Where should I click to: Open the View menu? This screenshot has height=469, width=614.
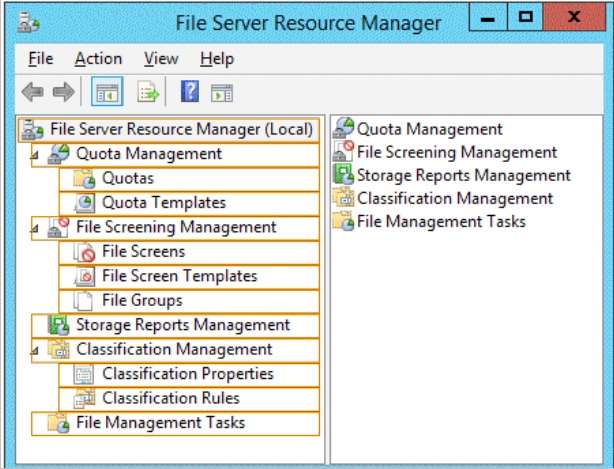[161, 59]
